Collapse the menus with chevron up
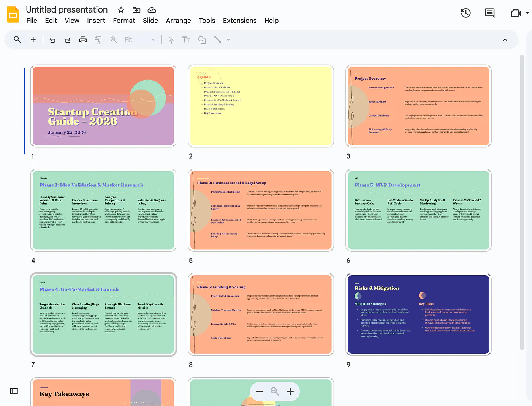This screenshot has width=532, height=406. [x=505, y=40]
